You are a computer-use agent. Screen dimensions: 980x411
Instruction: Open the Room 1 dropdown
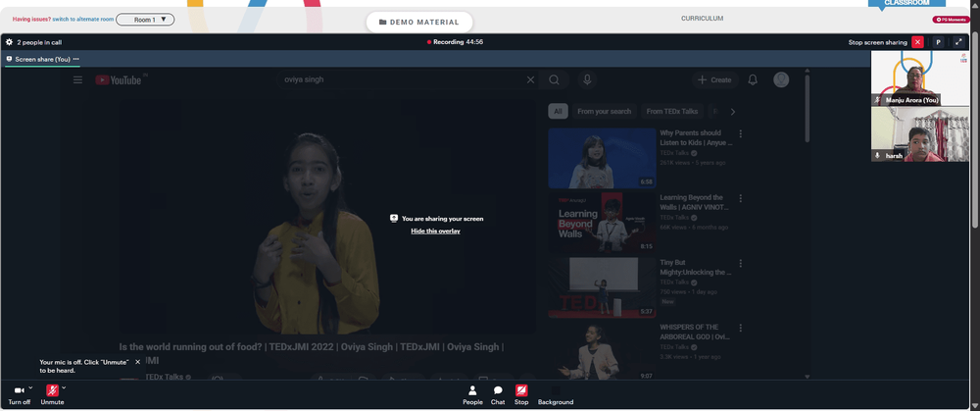pyautogui.click(x=145, y=20)
